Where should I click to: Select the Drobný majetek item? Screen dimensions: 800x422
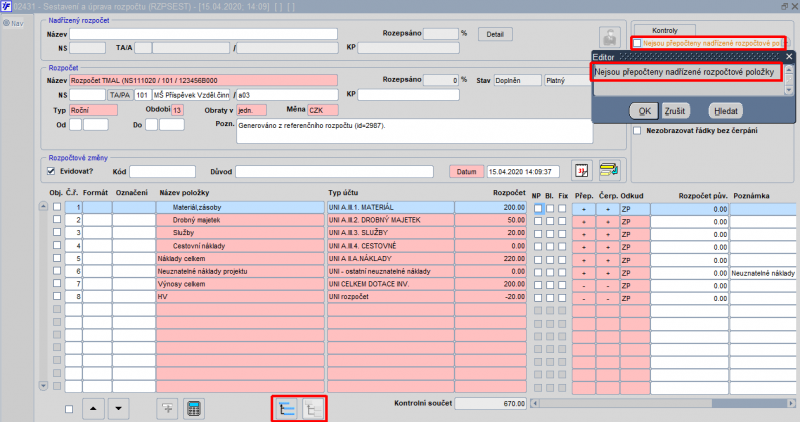(240, 220)
